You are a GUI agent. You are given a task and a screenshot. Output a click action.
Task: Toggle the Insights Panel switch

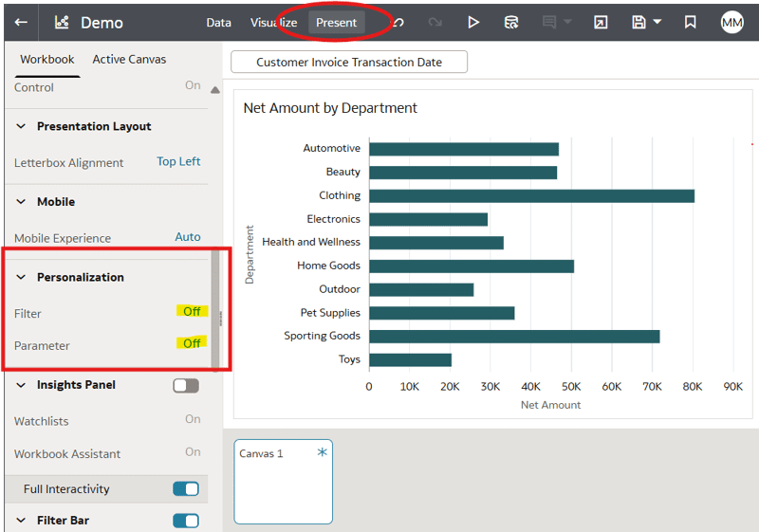click(186, 385)
